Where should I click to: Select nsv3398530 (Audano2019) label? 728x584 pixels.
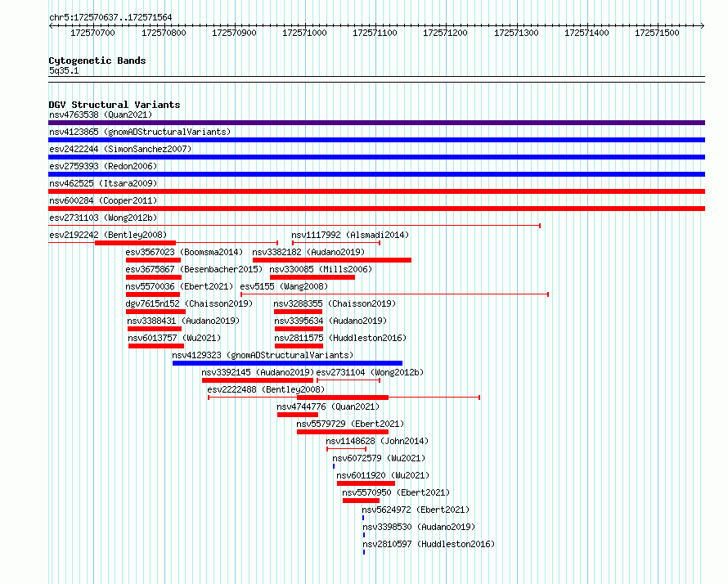(x=419, y=527)
